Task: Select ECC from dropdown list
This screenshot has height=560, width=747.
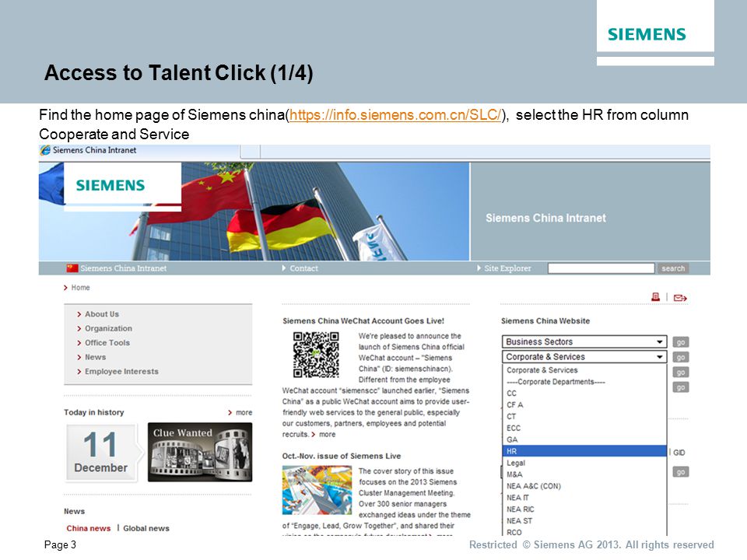Action: (x=584, y=428)
